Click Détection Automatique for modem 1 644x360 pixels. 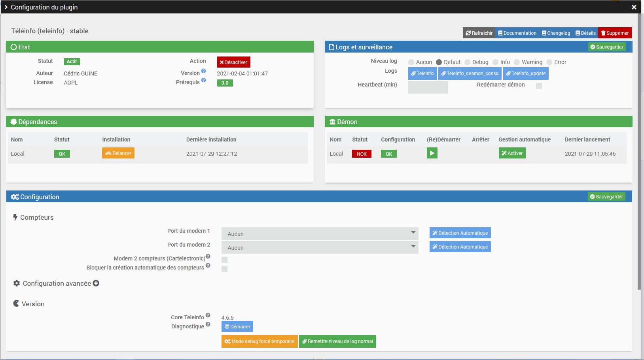460,233
